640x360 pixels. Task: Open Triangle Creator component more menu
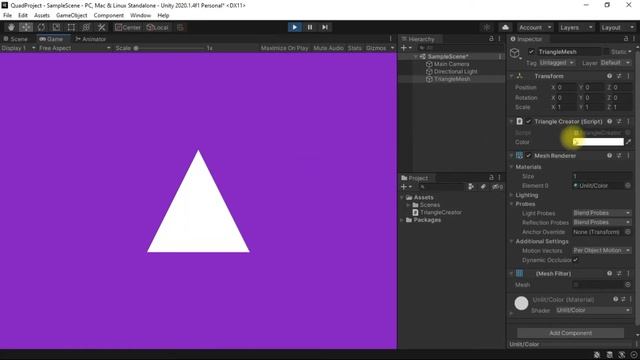click(x=629, y=121)
